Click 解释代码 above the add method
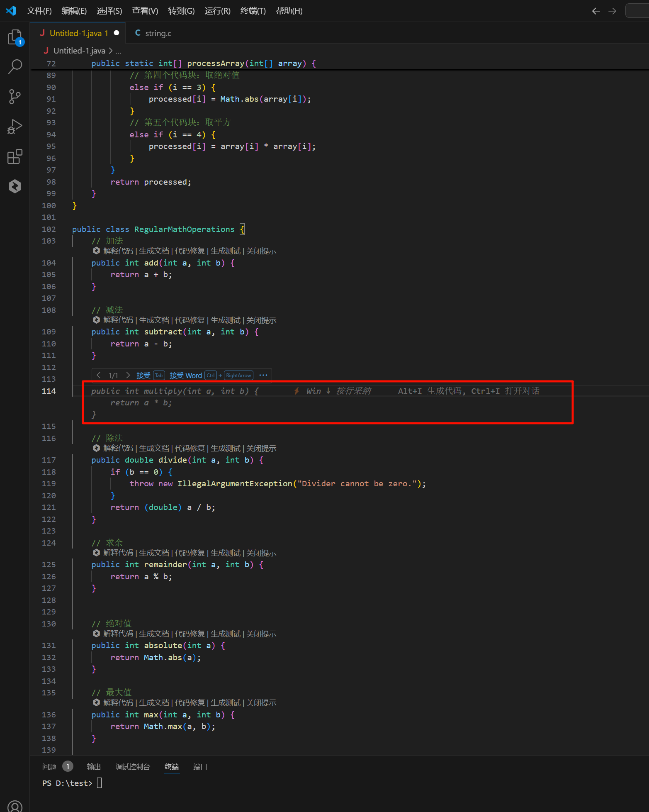Image resolution: width=649 pixels, height=812 pixels. (118, 251)
